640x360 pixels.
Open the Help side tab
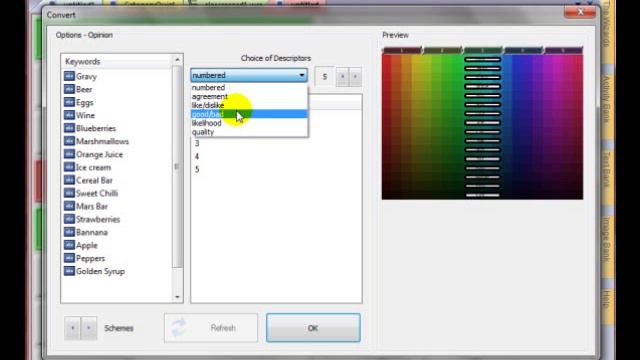(607, 299)
